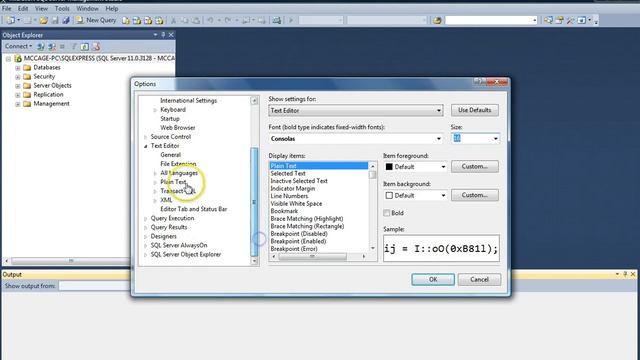Open Analysis Services MDX Query icon
The width and height of the screenshot is (640, 360).
click(137, 20)
